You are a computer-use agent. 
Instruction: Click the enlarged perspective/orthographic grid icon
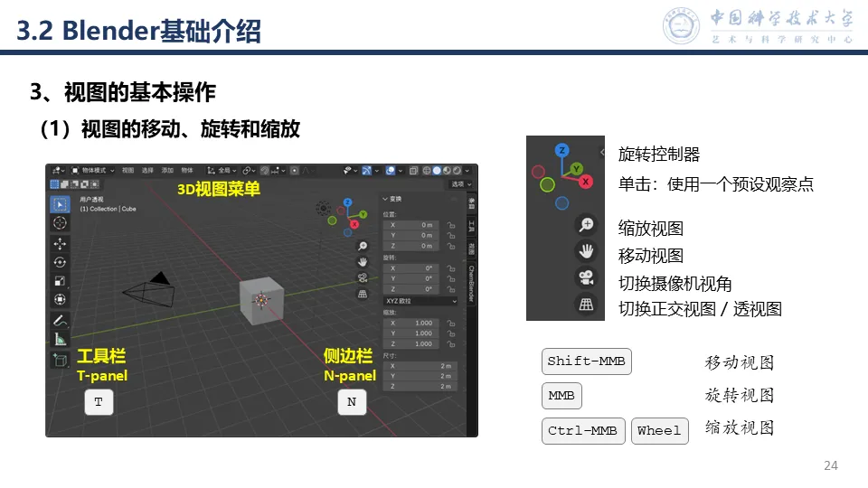pyautogui.click(x=586, y=304)
